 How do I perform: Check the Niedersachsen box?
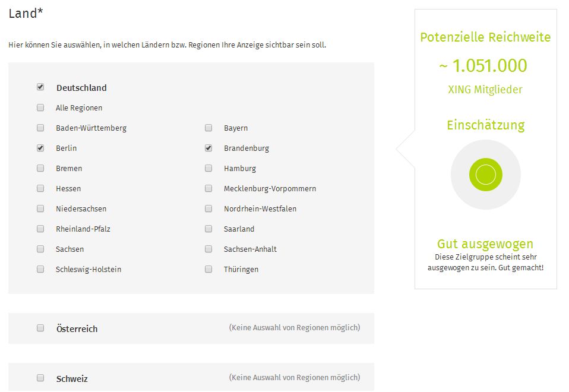pos(40,208)
